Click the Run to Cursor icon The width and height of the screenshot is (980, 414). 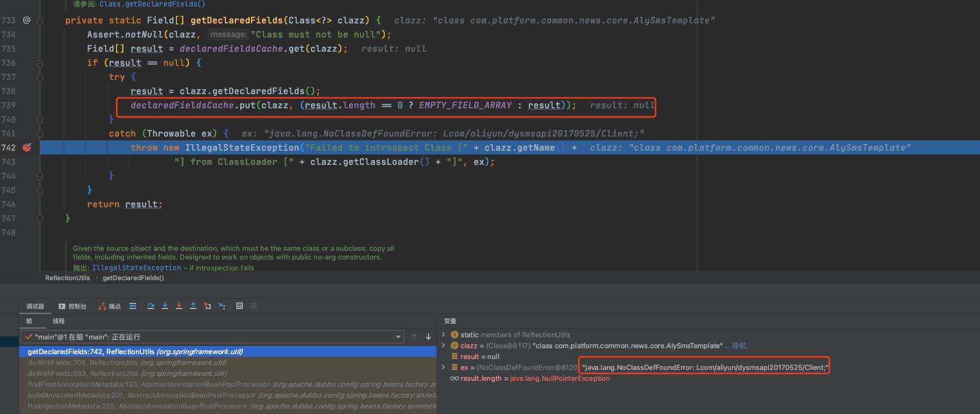222,306
